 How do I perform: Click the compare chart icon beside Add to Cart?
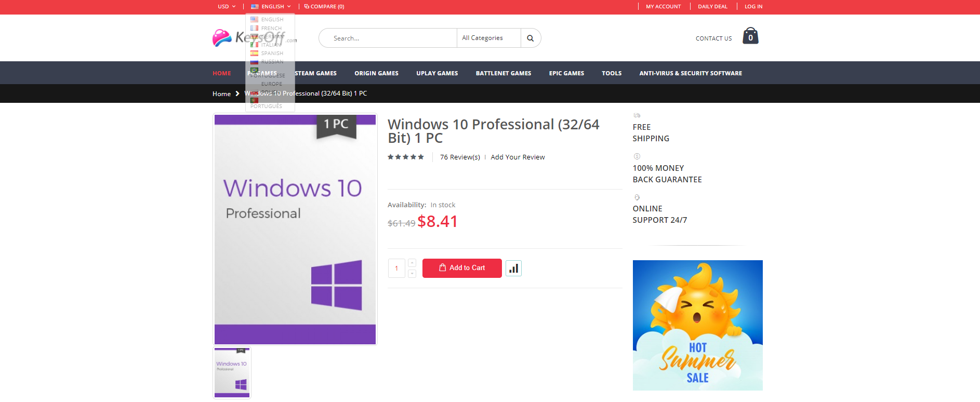click(x=513, y=269)
